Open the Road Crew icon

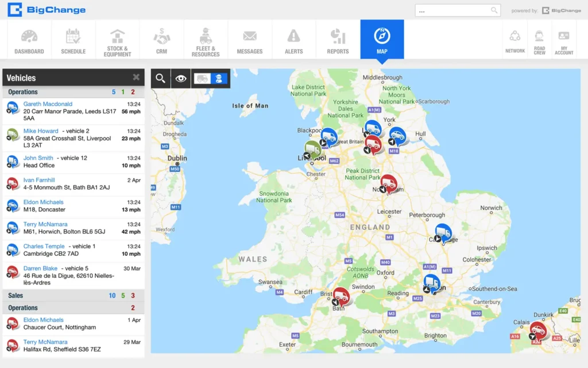click(x=539, y=40)
